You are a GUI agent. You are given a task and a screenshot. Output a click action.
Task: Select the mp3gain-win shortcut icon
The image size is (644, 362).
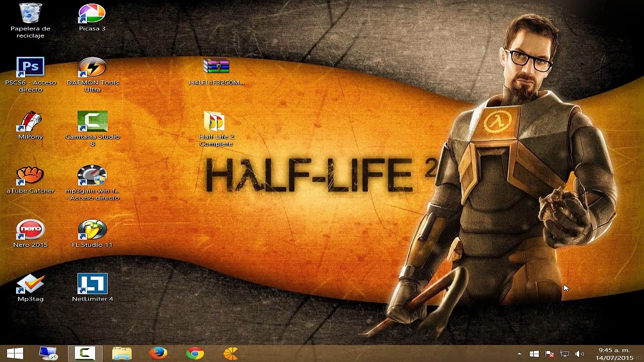tap(92, 176)
